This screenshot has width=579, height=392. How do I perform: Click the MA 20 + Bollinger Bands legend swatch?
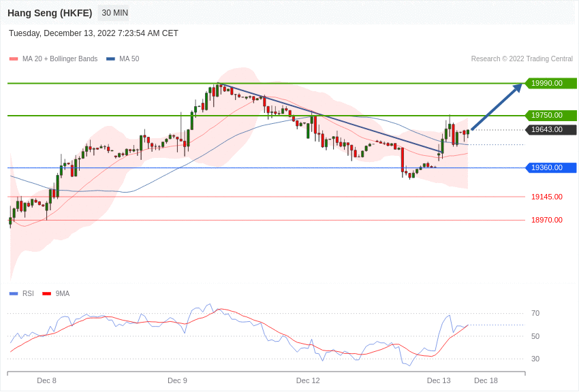[14, 59]
